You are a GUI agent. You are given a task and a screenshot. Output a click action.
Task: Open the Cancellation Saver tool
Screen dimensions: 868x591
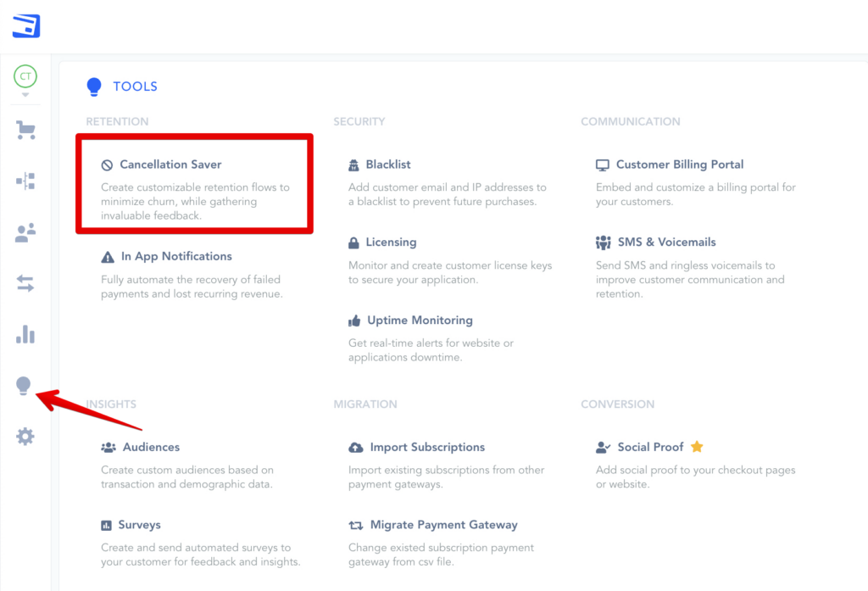170,164
